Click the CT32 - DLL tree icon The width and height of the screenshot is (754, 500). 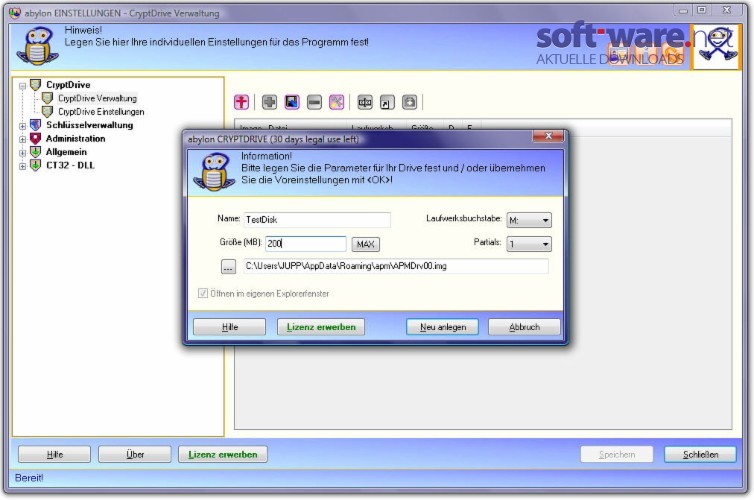pyautogui.click(x=36, y=165)
